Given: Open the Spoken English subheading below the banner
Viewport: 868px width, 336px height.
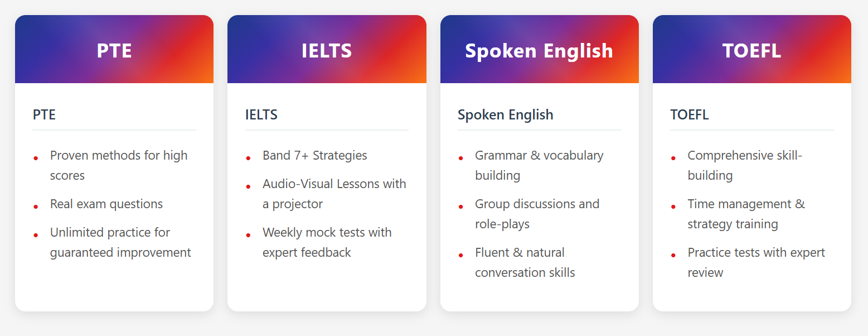Looking at the screenshot, I should tap(506, 115).
